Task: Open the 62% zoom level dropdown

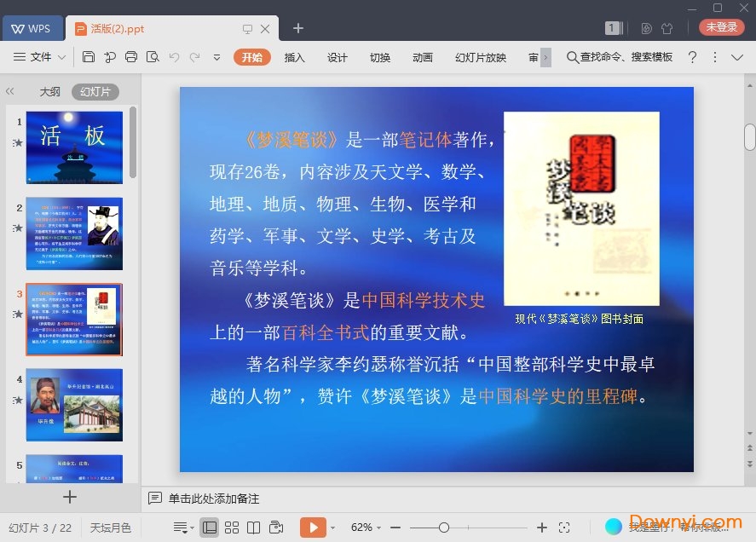Action: click(366, 528)
